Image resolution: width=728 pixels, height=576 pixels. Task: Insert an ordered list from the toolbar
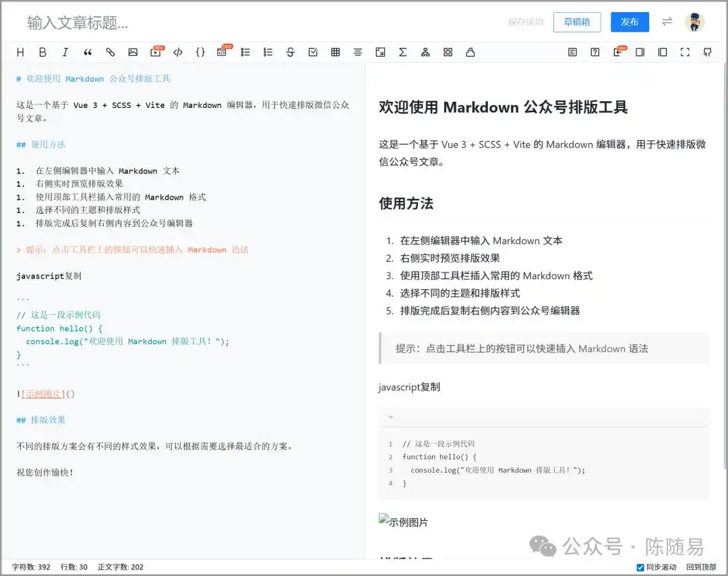[267, 52]
